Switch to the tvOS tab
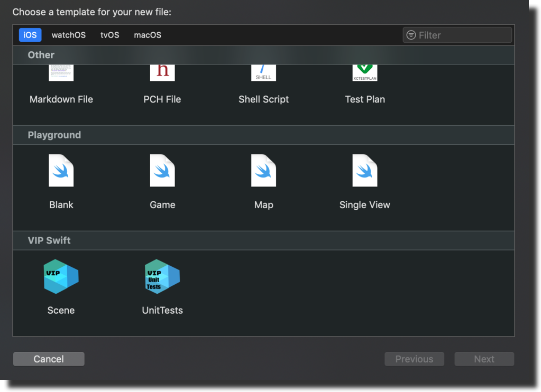This screenshot has height=392, width=541. 109,35
